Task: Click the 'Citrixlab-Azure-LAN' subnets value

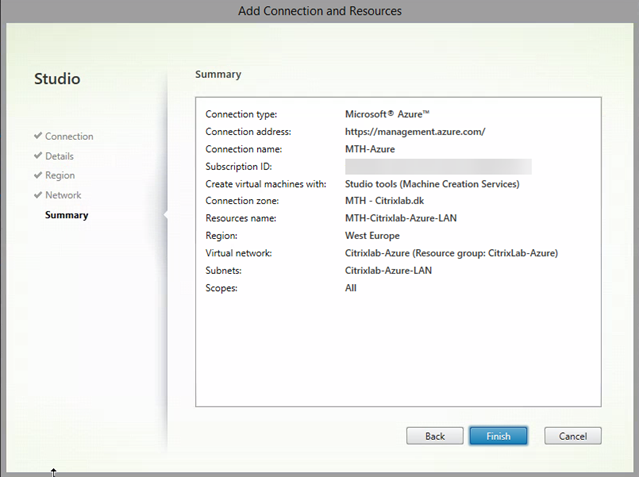Action: (388, 270)
